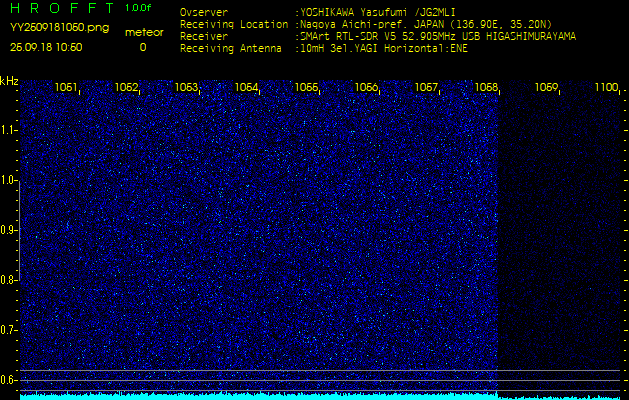Image resolution: width=629 pixels, height=400 pixels.
Task: Click the 1.1 kHz frequency label
Action: tap(9, 130)
